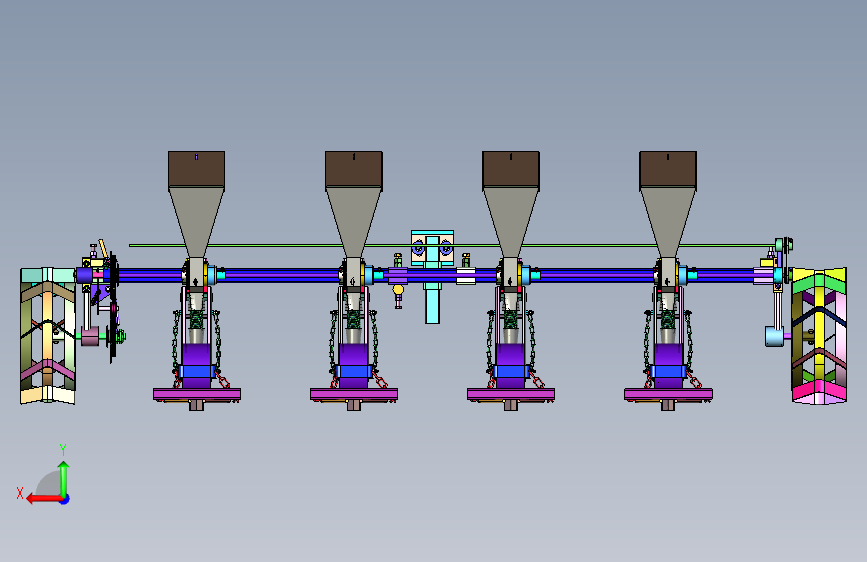867x562 pixels.
Task: Select the thin green horizontal rod
Action: (x=451, y=245)
